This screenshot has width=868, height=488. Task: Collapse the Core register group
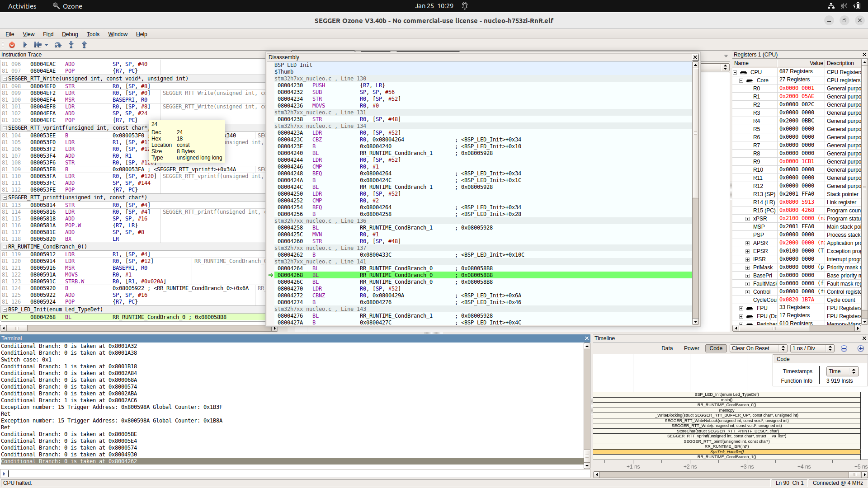click(x=741, y=80)
